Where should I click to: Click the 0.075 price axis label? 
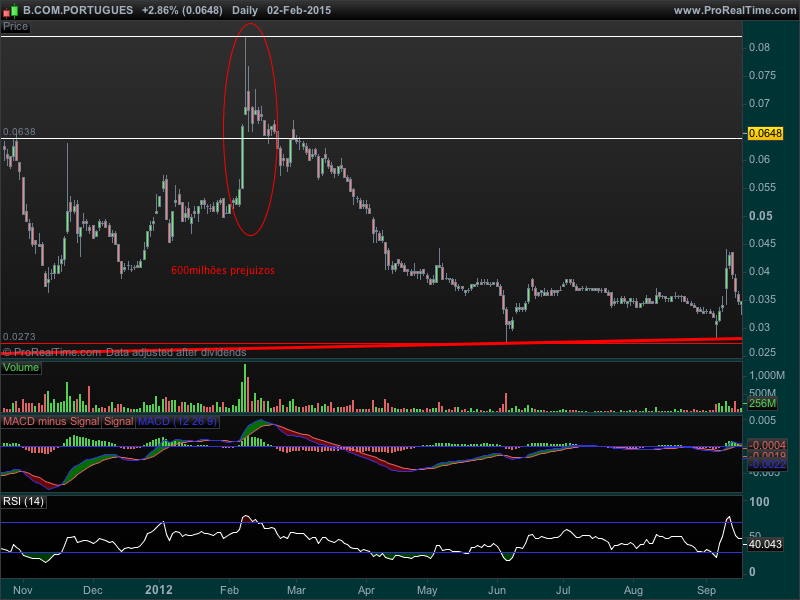762,76
